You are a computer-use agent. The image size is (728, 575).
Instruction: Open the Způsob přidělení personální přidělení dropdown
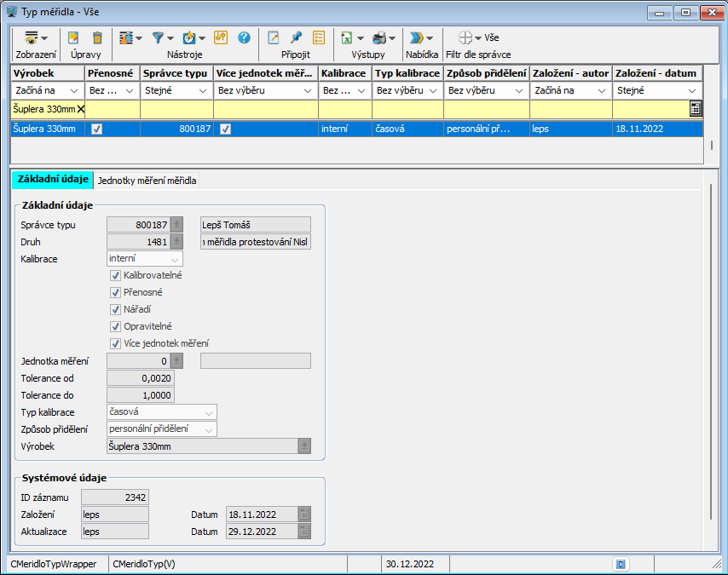[162, 428]
